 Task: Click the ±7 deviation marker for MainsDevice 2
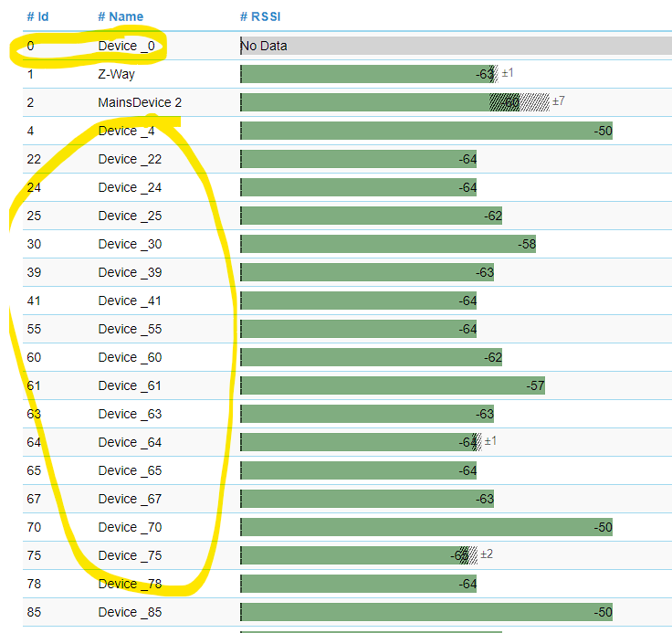click(x=558, y=100)
